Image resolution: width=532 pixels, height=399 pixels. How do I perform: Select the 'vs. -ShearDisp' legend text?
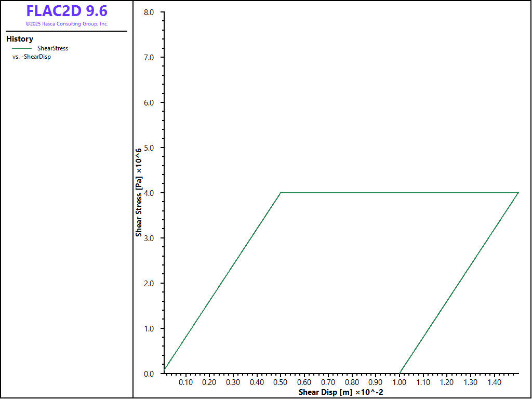point(31,57)
